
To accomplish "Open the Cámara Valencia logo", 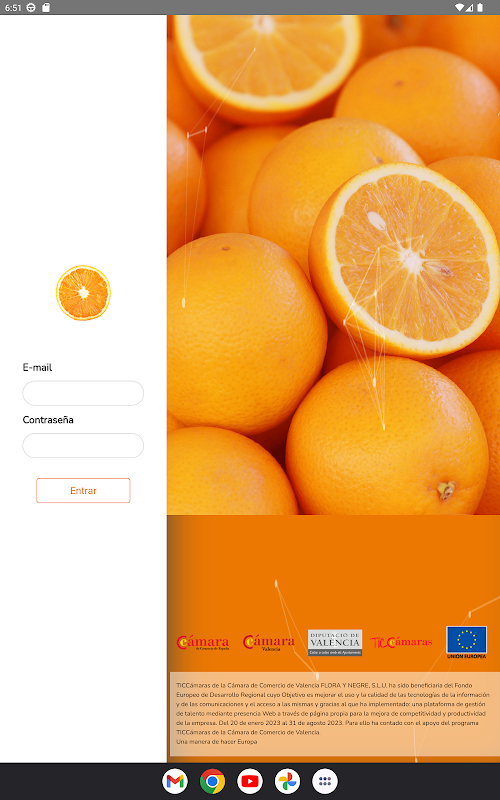I will click(x=269, y=642).
